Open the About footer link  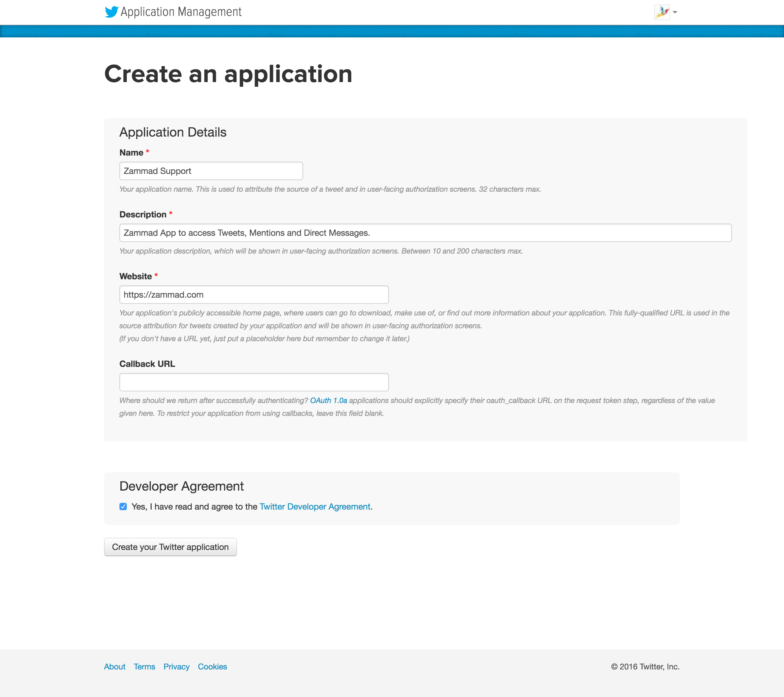click(115, 667)
